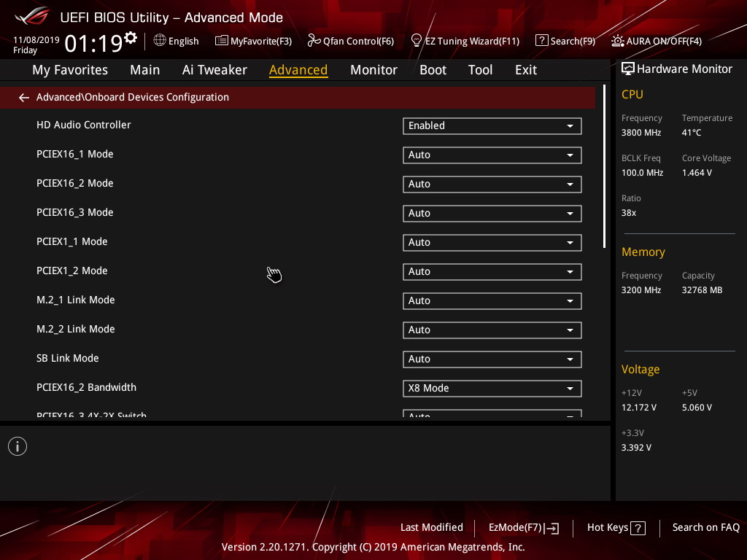Click BCLK Freq 100.0 MHz value
747x560 pixels.
pos(642,173)
